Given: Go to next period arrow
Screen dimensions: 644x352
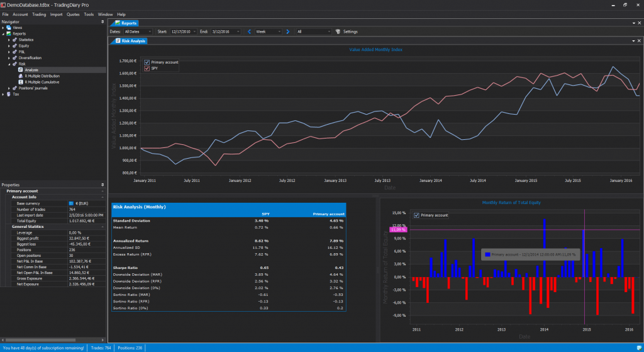Looking at the screenshot, I should click(x=287, y=31).
